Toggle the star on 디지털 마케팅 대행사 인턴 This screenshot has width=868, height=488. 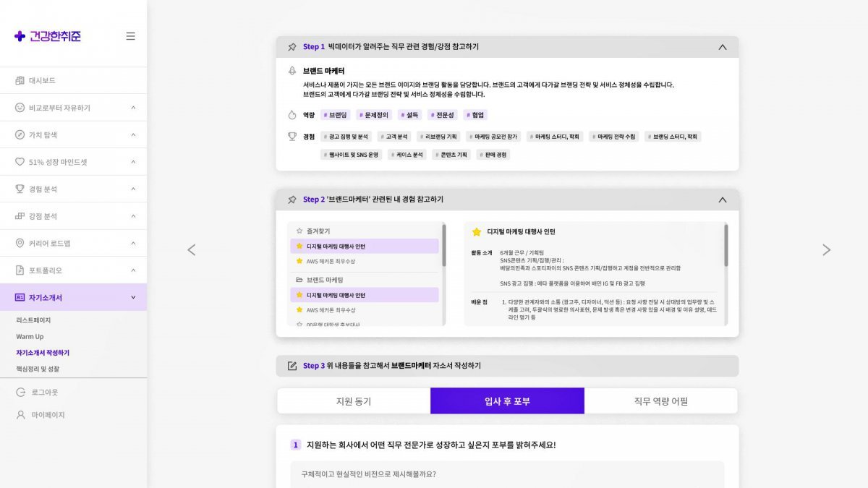tap(299, 247)
